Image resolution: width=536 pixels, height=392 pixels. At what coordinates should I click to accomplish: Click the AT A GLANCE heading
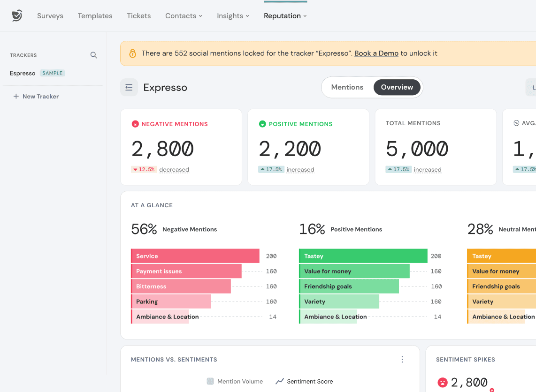click(x=152, y=205)
